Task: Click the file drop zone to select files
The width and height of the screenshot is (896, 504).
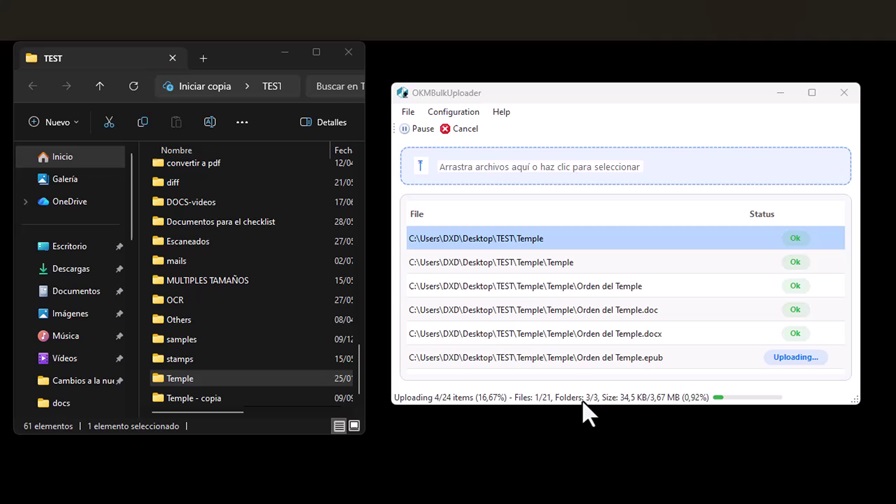Action: click(626, 166)
